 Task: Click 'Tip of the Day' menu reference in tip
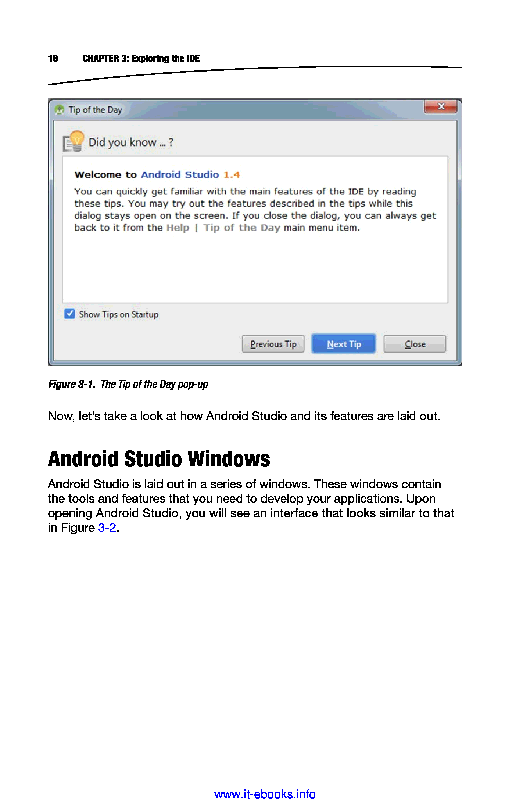[x=241, y=228]
